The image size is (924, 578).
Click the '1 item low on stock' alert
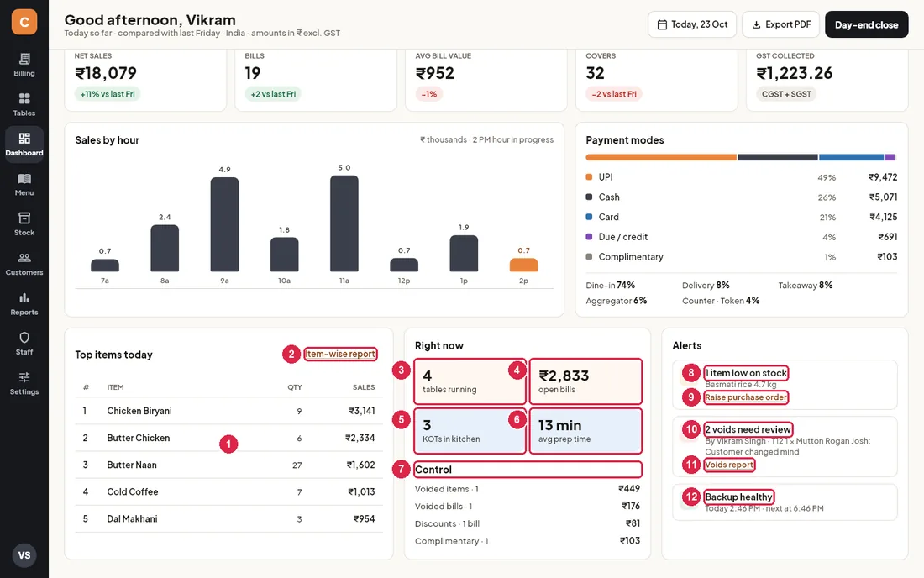[x=746, y=373]
